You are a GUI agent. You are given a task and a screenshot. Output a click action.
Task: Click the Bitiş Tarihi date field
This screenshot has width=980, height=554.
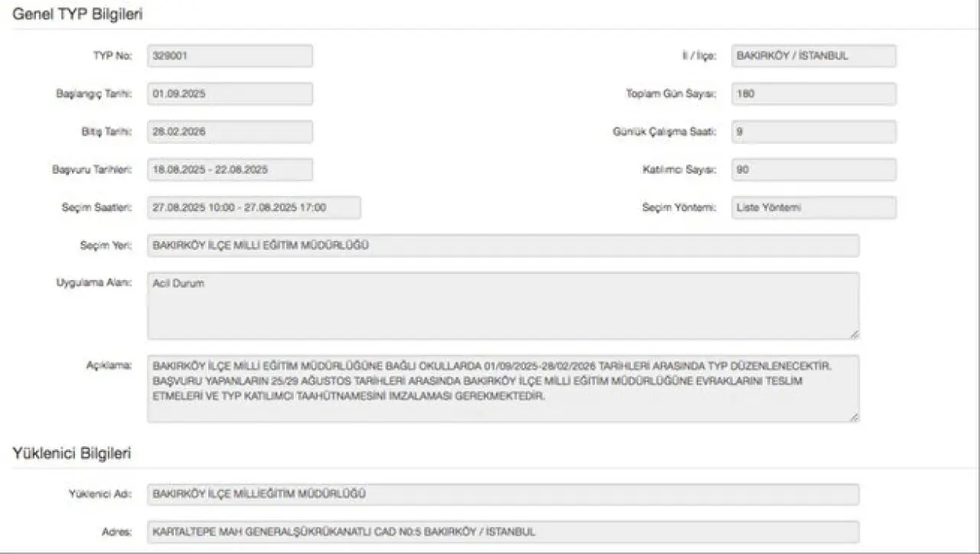(x=230, y=132)
